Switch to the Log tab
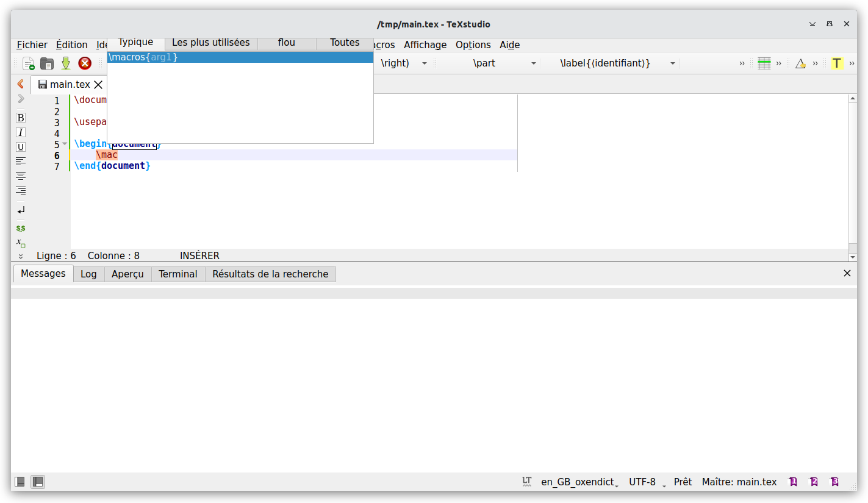Screen dimensions: 868x503 (88, 274)
